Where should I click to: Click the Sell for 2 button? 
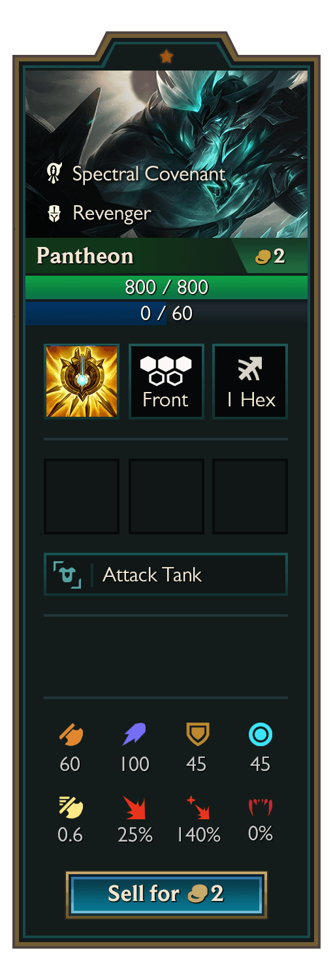coord(166,894)
